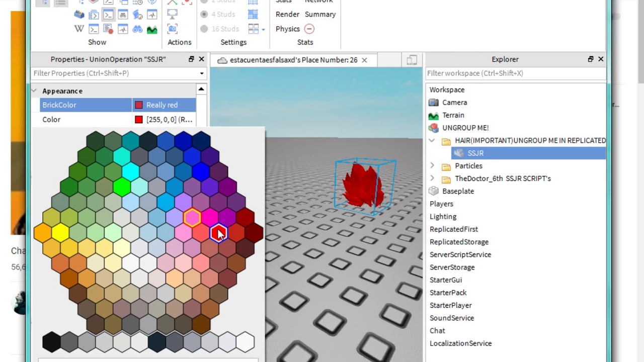Select StarterPlayer in Explorer

click(451, 305)
